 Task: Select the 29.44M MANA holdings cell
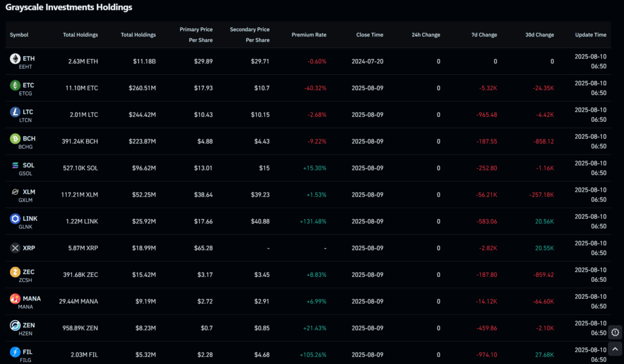pos(79,301)
